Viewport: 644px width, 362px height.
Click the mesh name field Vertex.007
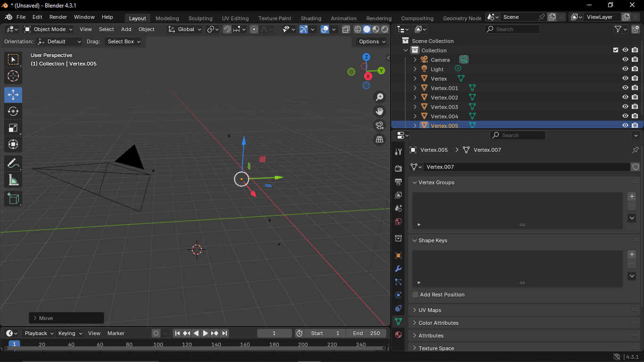tap(527, 167)
